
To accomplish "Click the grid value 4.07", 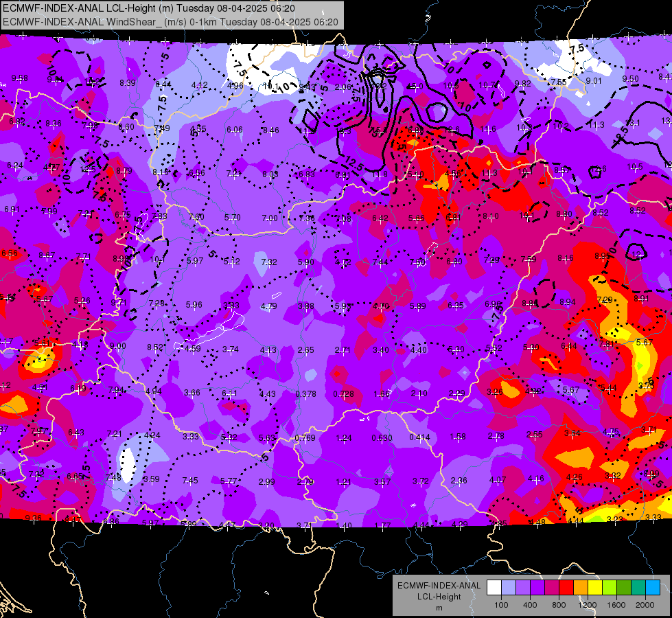I will pos(497,480).
